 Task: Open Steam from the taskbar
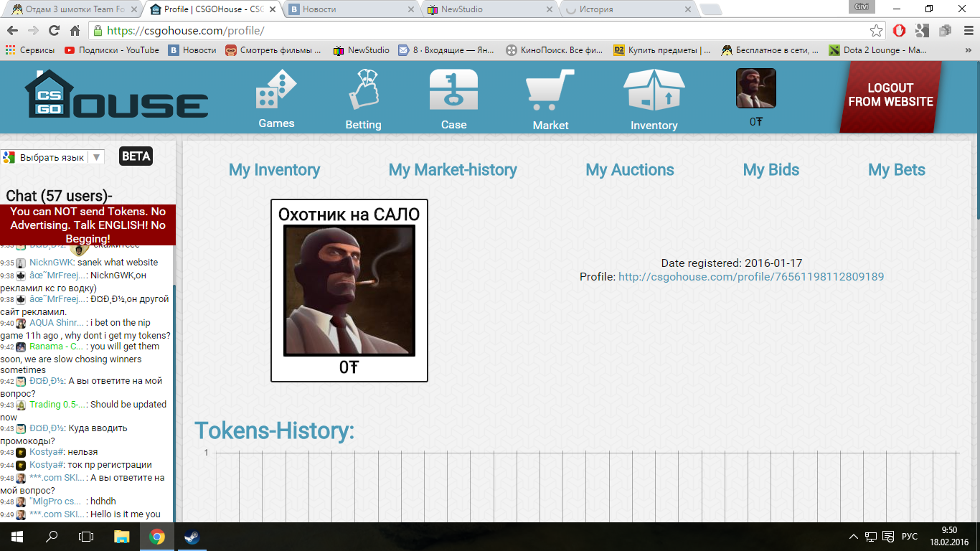pos(192,537)
